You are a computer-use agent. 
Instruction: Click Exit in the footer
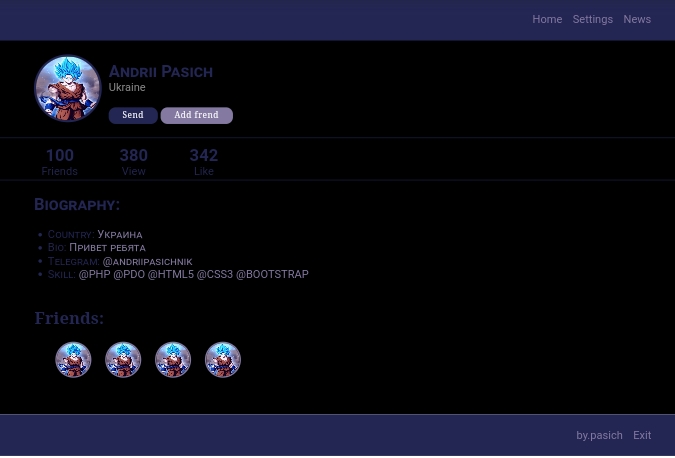641,436
